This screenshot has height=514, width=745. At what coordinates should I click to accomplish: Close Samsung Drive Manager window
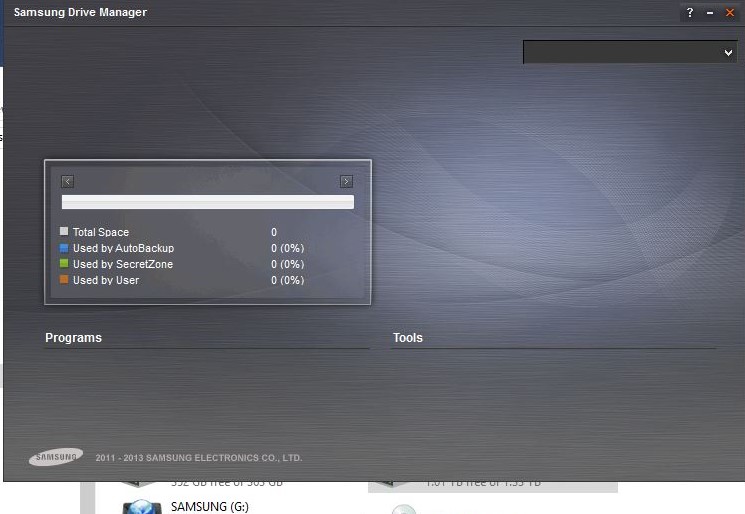point(730,13)
